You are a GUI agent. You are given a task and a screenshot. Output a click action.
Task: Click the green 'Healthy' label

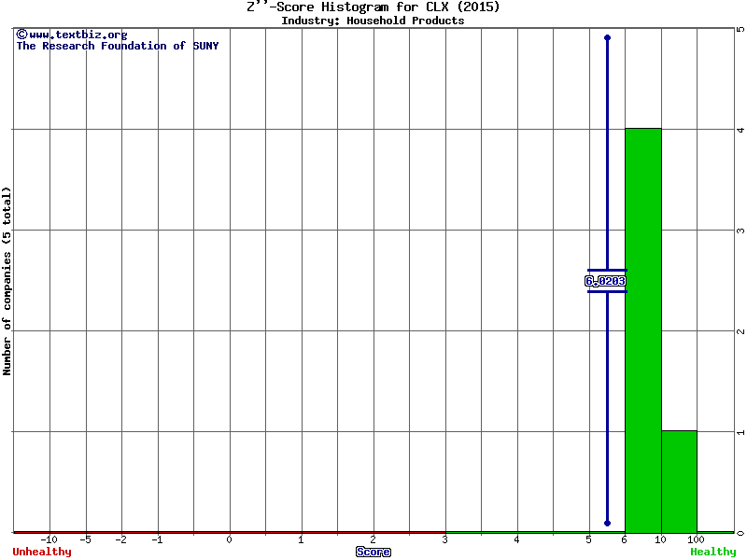point(713,552)
